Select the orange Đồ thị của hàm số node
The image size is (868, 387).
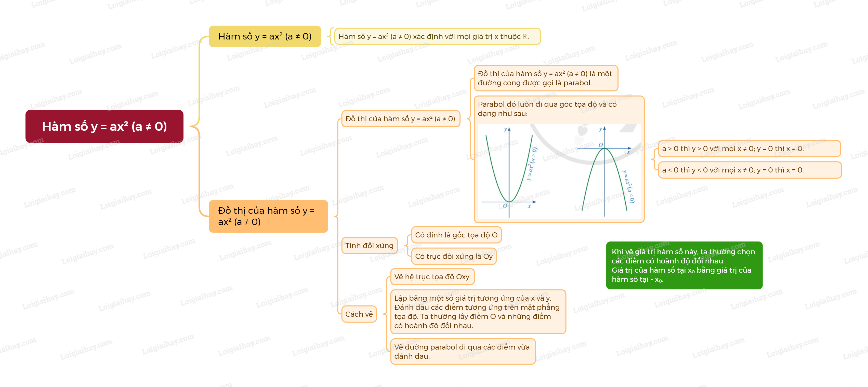[x=268, y=216]
